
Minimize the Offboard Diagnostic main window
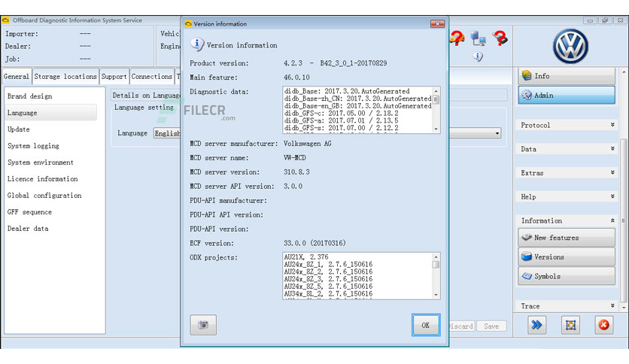(590, 20)
